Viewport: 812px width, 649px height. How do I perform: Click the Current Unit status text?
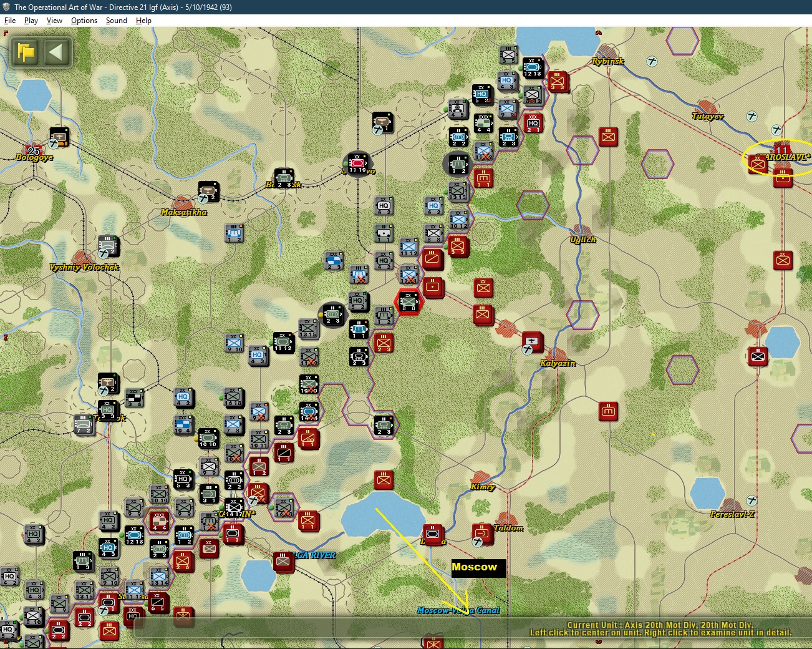[660, 625]
